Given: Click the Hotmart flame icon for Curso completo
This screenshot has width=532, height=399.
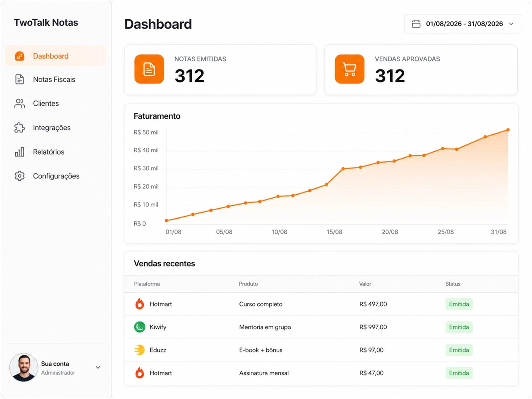Looking at the screenshot, I should click(140, 304).
